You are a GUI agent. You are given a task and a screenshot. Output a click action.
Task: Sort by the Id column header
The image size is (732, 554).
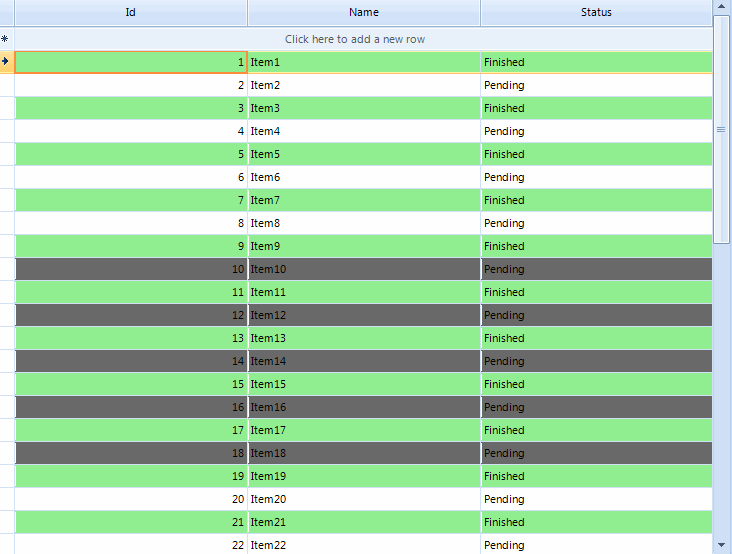[131, 13]
